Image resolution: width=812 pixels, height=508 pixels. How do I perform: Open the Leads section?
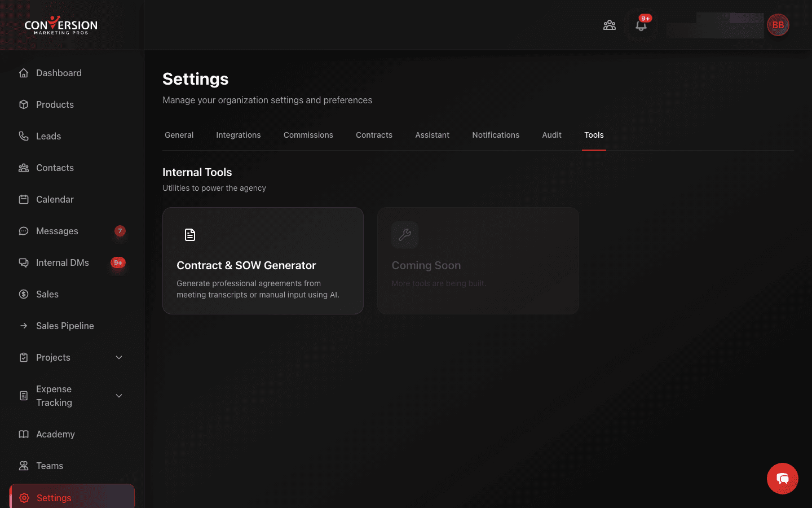48,136
